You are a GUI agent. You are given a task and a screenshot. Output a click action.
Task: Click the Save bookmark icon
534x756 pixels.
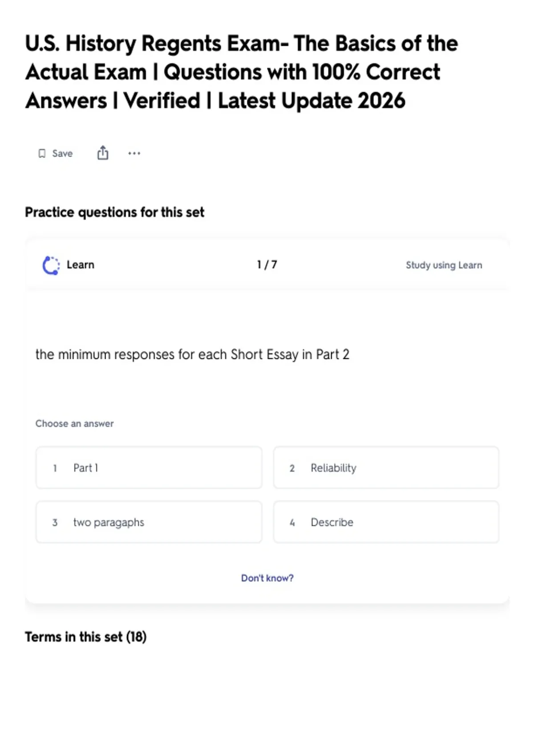(x=42, y=153)
